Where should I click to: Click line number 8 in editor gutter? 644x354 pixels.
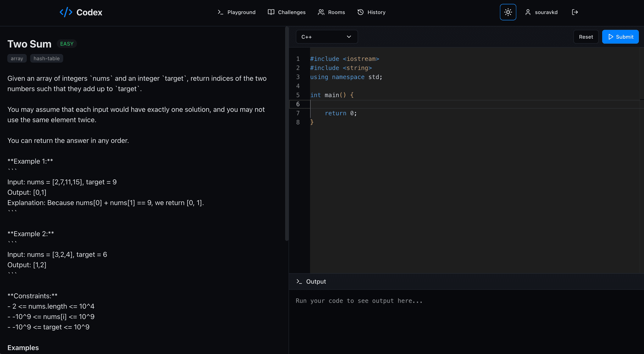[x=298, y=122]
